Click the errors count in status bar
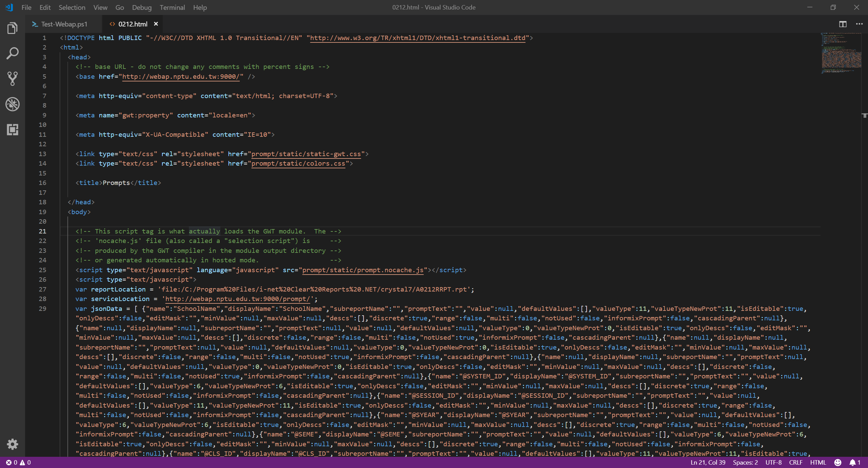Image resolution: width=868 pixels, height=468 pixels. click(x=12, y=462)
